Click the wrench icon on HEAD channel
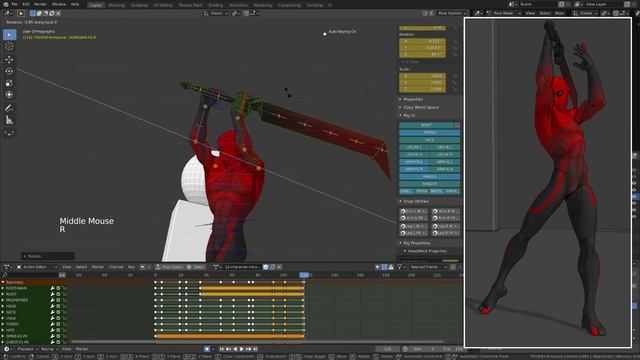Image resolution: width=640 pixels, height=360 pixels. [52, 306]
